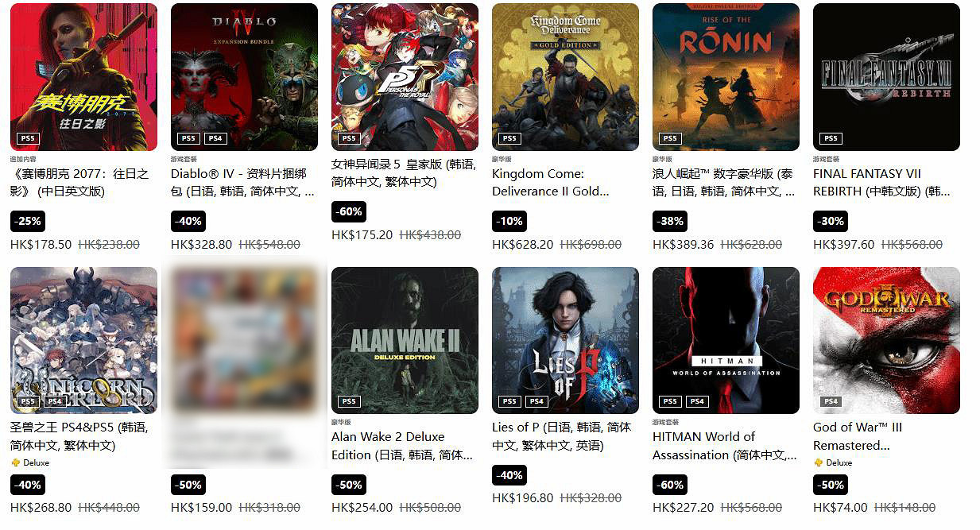
Task: Click the PS5 badge on HITMAN cover
Action: (x=670, y=401)
